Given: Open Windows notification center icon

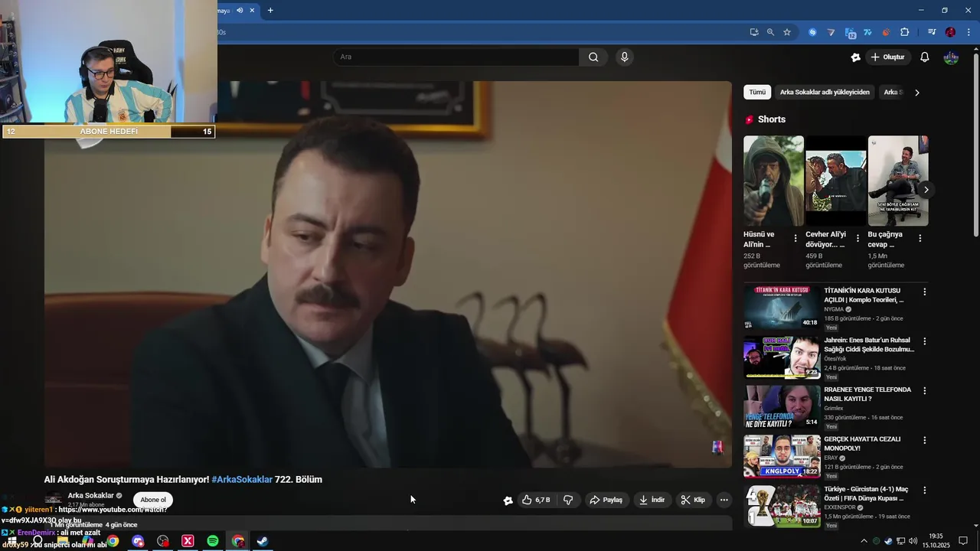Looking at the screenshot, I should pyautogui.click(x=963, y=541).
